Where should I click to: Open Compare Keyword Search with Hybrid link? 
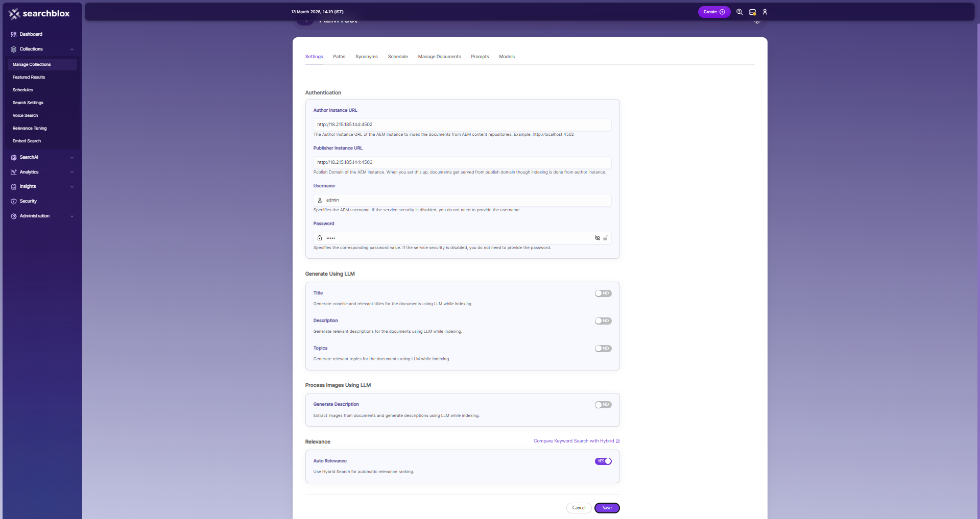click(x=573, y=441)
